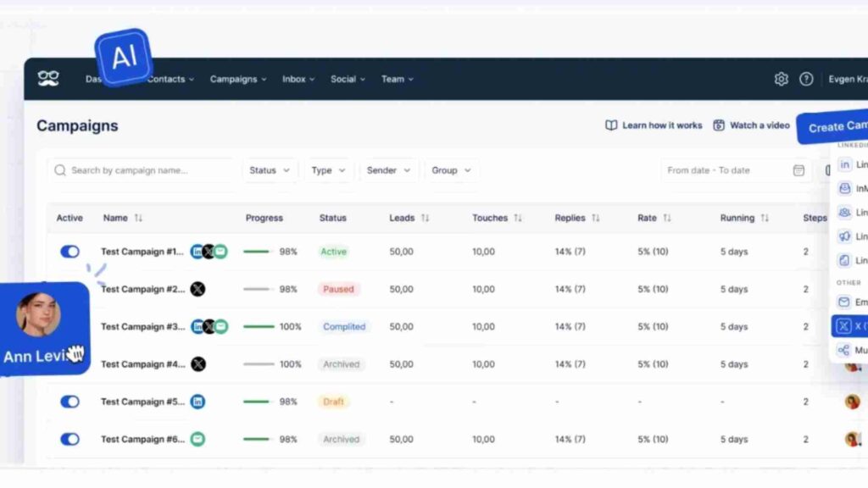Image resolution: width=868 pixels, height=488 pixels.
Task: Click X icon on Test Campaign #2 row
Action: pyautogui.click(x=198, y=289)
